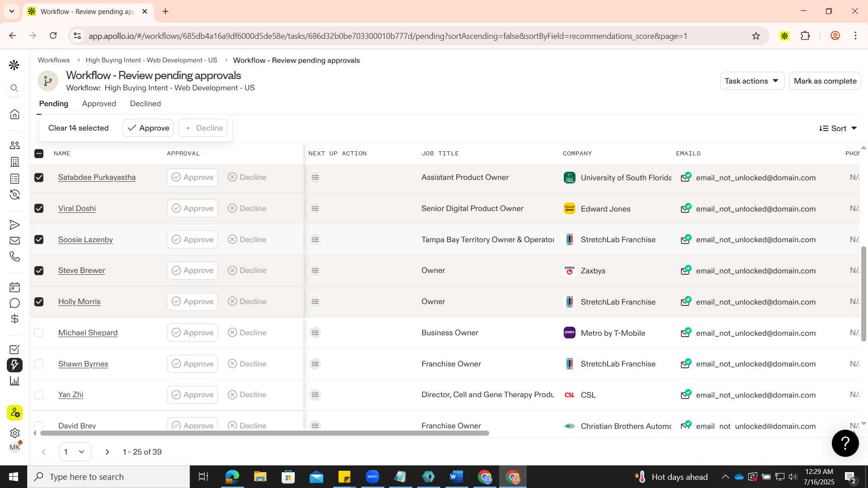The image size is (868, 488).
Task: Open Word from the Windows taskbar
Action: 457,477
